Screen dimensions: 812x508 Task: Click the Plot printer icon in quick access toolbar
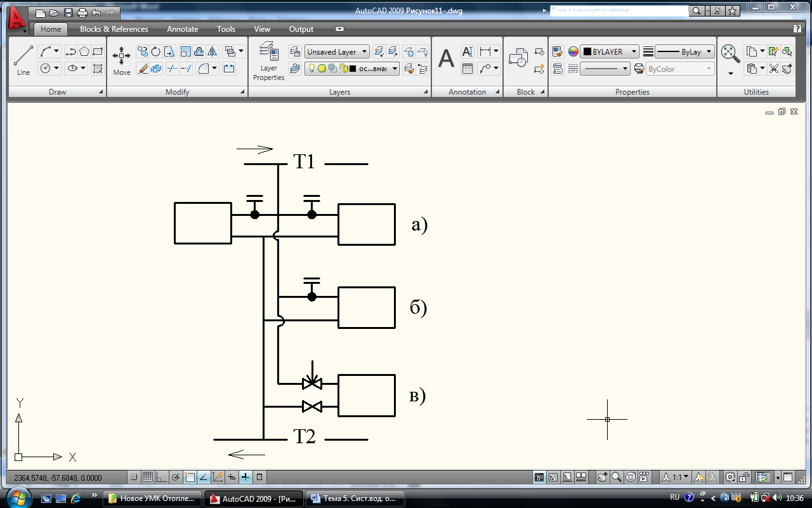click(82, 13)
